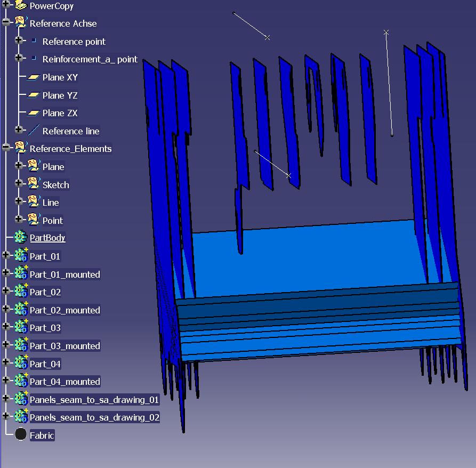The width and height of the screenshot is (476, 468).
Task: Click the Reinforcement_a_ point icon
Action: tap(34, 58)
